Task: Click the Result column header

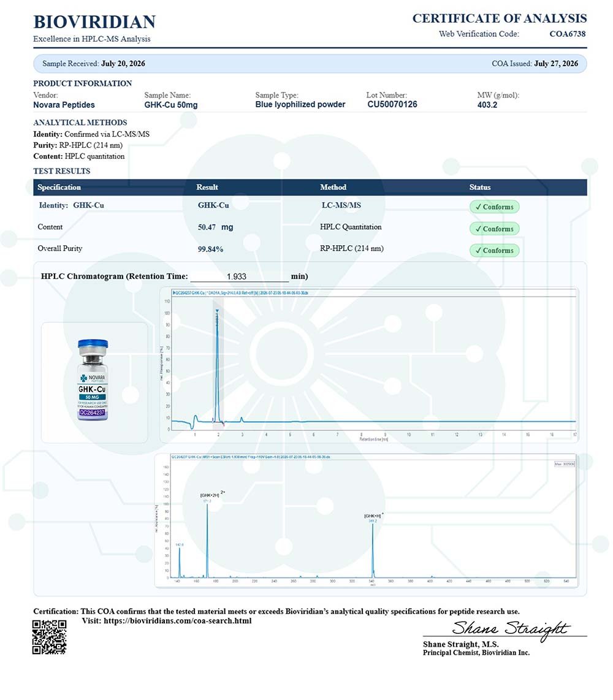Action: click(x=207, y=187)
